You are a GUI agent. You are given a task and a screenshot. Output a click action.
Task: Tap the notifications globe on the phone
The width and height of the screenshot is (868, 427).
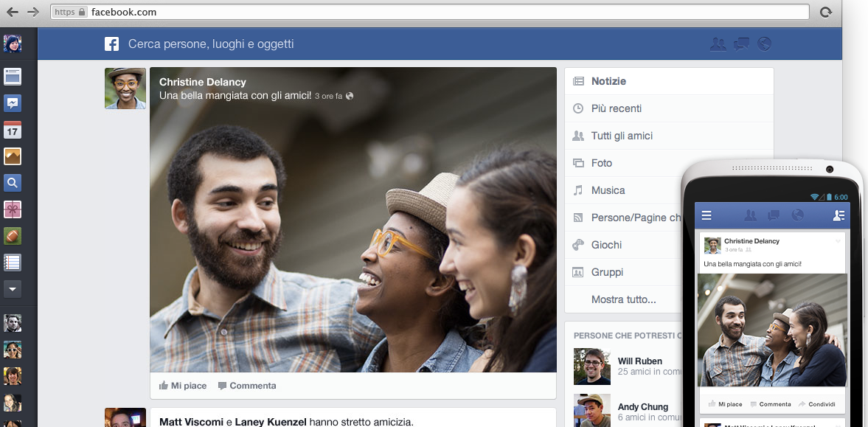coord(798,215)
